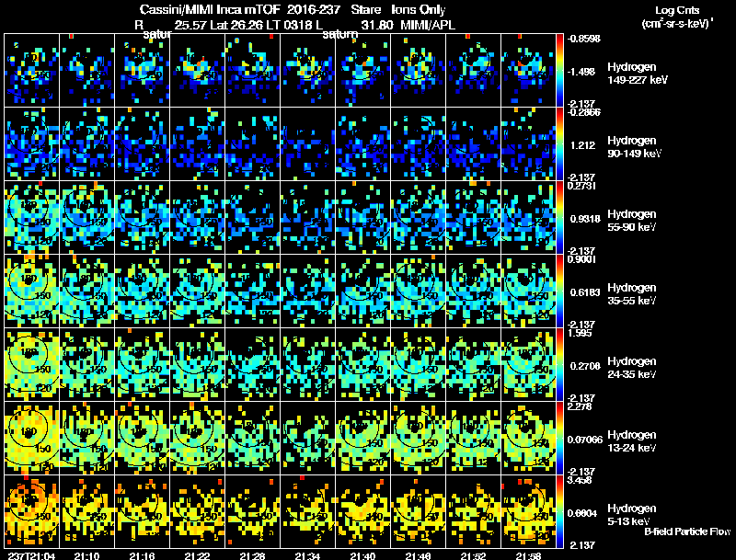The height and width of the screenshot is (560, 736).
Task: Select the Hydrogen 55-90 keV row label
Action: (630, 221)
